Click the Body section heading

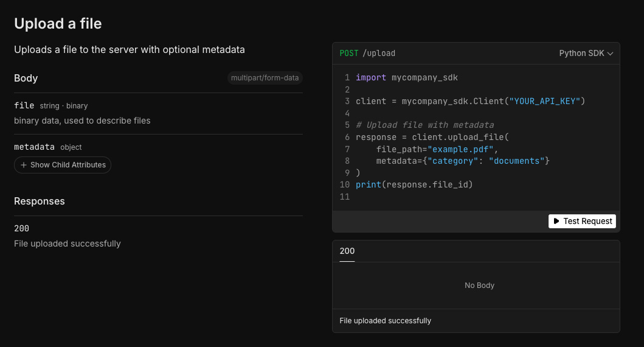pos(26,78)
